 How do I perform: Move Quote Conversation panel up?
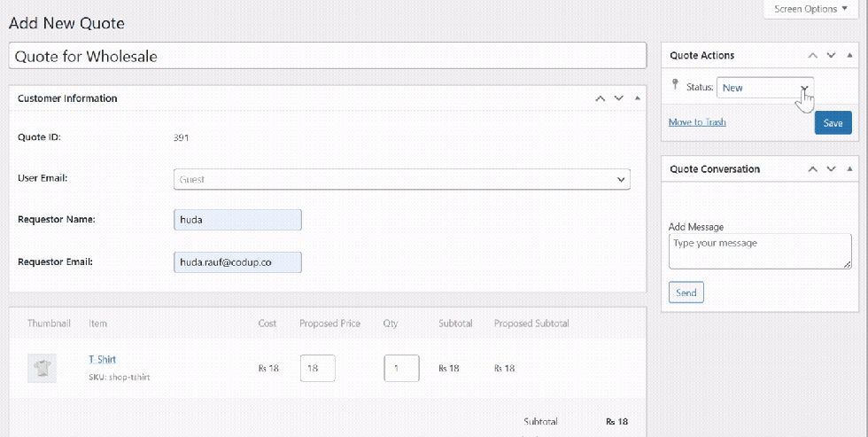(813, 169)
